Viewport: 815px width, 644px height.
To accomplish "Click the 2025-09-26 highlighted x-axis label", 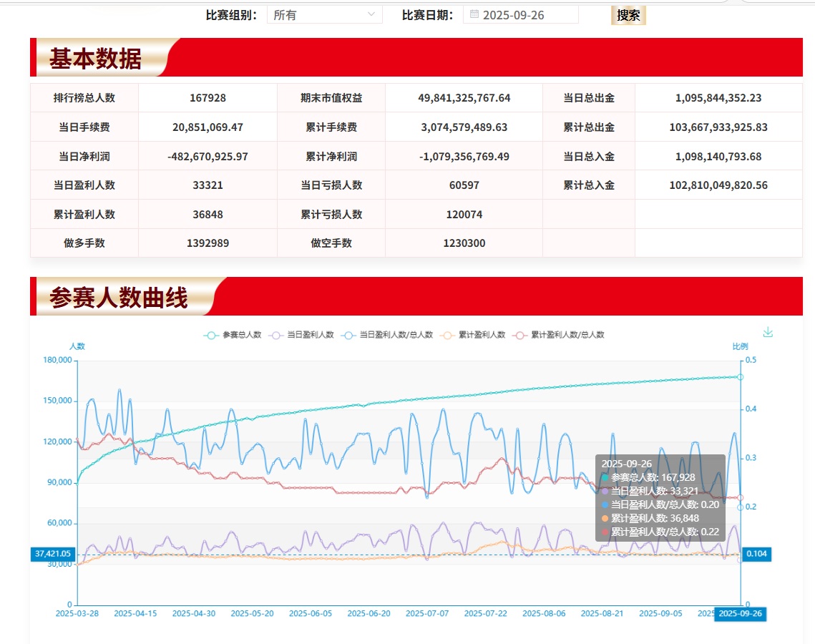I will click(x=740, y=614).
